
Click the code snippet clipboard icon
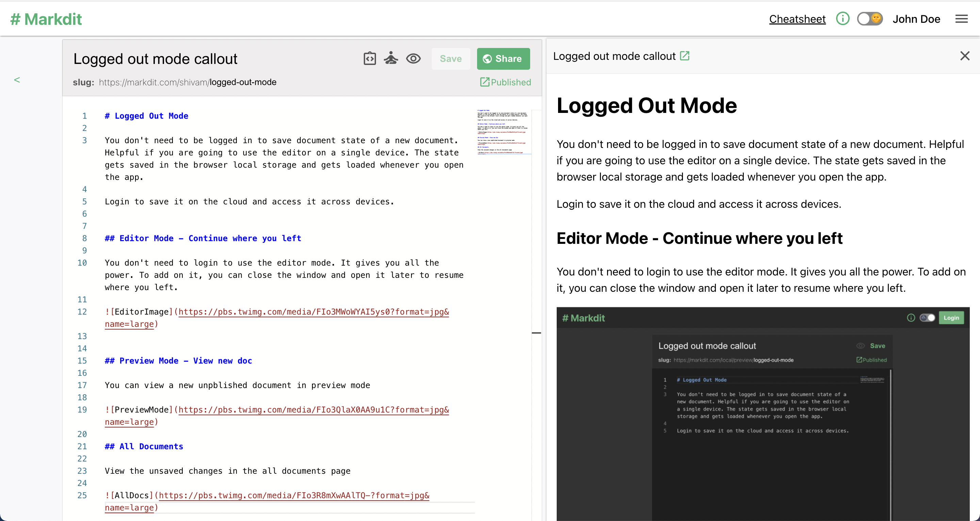(370, 58)
